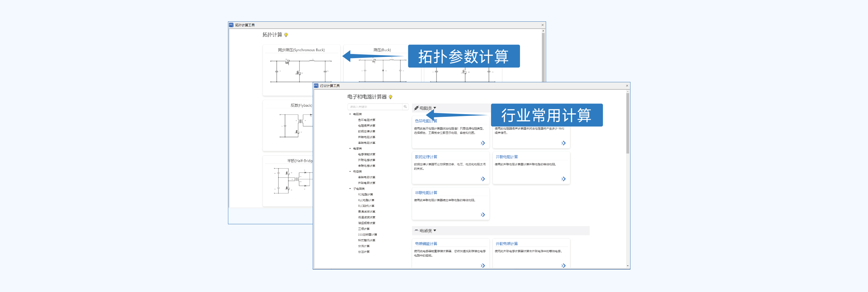
Task: Open 欧姆定律计算 via its double-arrow icon
Action: (x=483, y=179)
